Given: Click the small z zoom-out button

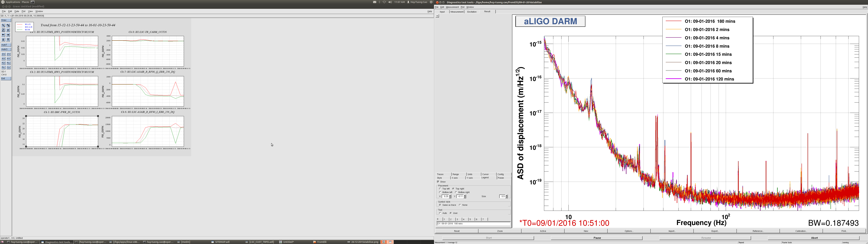Looking at the screenshot, I should (8, 30).
